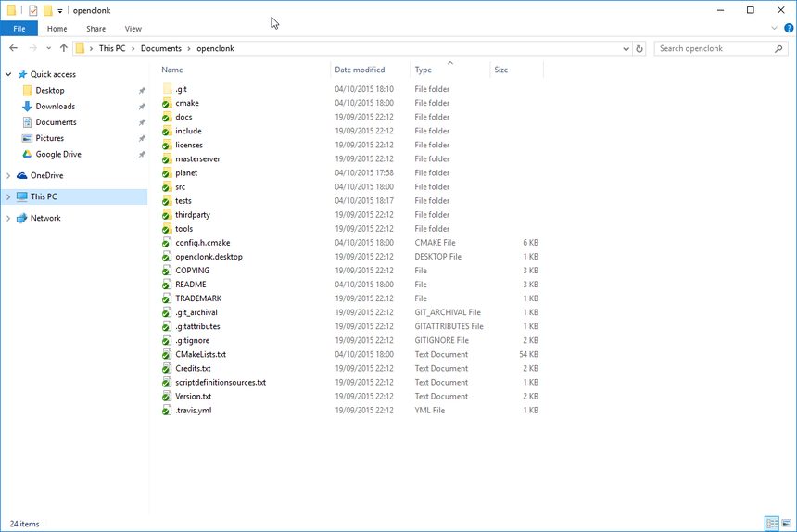This screenshot has height=532, width=797.
Task: Click the Properties quick-access toolbar icon
Action: pos(33,10)
